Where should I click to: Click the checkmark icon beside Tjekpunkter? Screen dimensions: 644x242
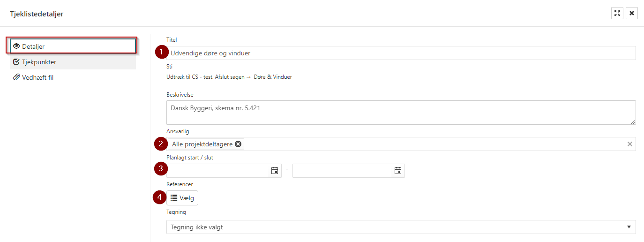pos(16,62)
